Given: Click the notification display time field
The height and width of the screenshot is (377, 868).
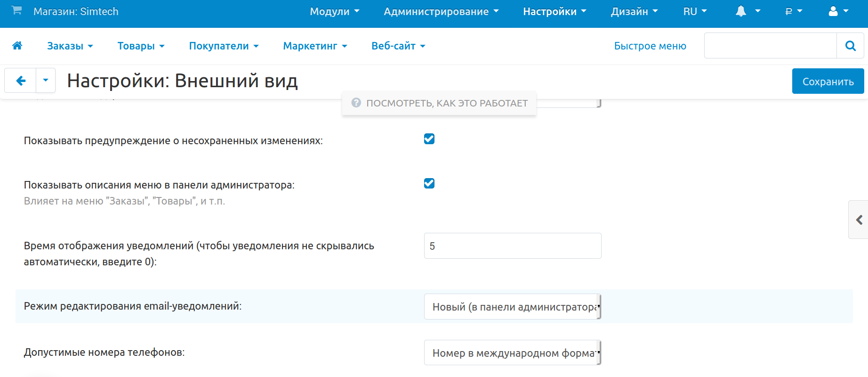Looking at the screenshot, I should tap(512, 246).
